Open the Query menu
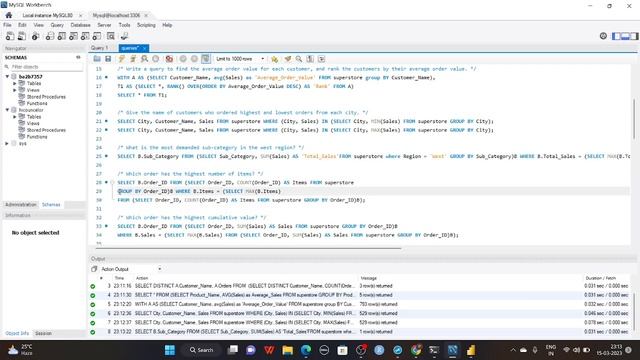This screenshot has height=360, width=640. click(57, 25)
